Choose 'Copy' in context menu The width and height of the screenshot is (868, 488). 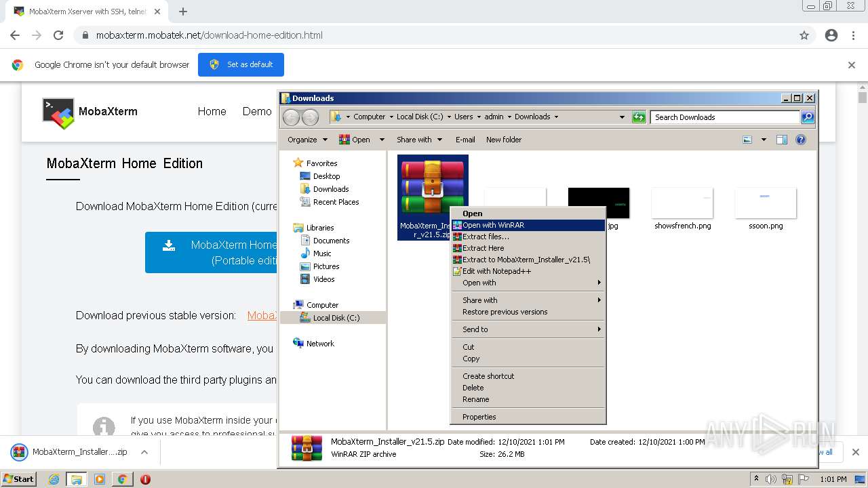pos(528,359)
